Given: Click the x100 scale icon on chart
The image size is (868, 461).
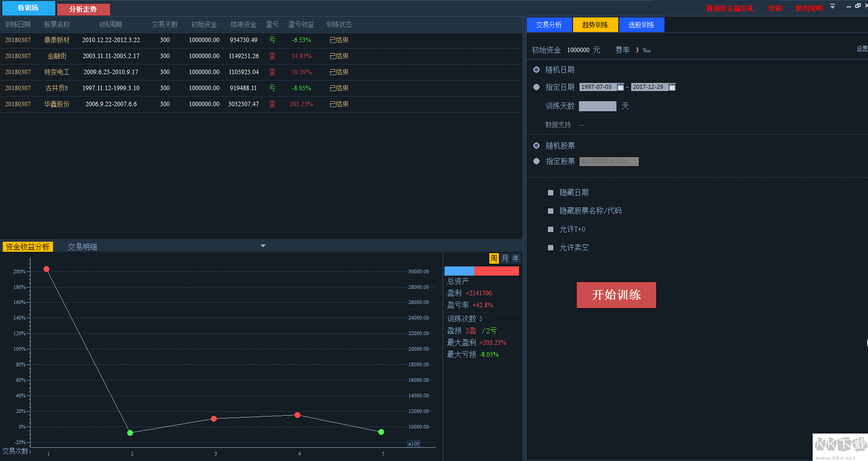Looking at the screenshot, I should [x=413, y=444].
